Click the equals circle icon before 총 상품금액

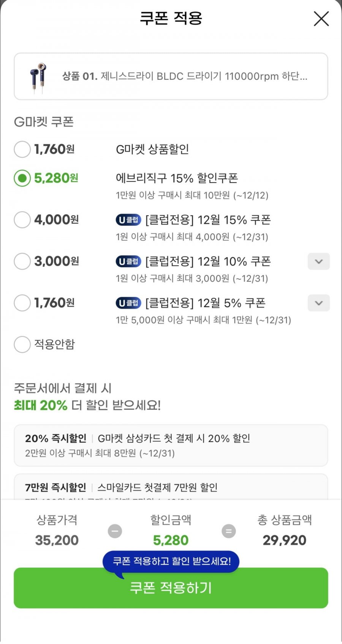pos(229,531)
